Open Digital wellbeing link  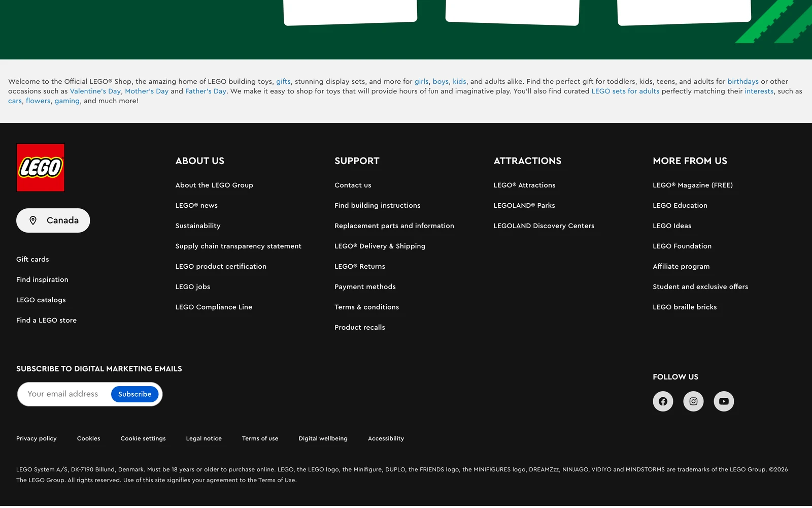[x=323, y=438]
